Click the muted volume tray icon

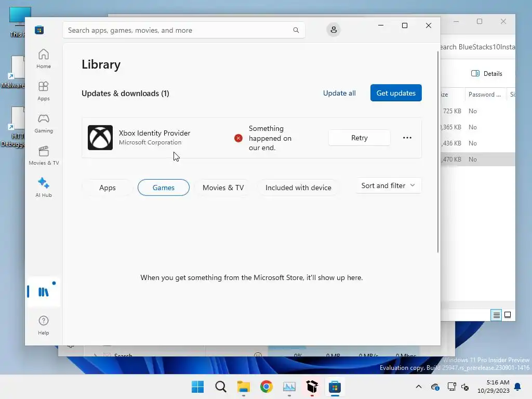465,387
